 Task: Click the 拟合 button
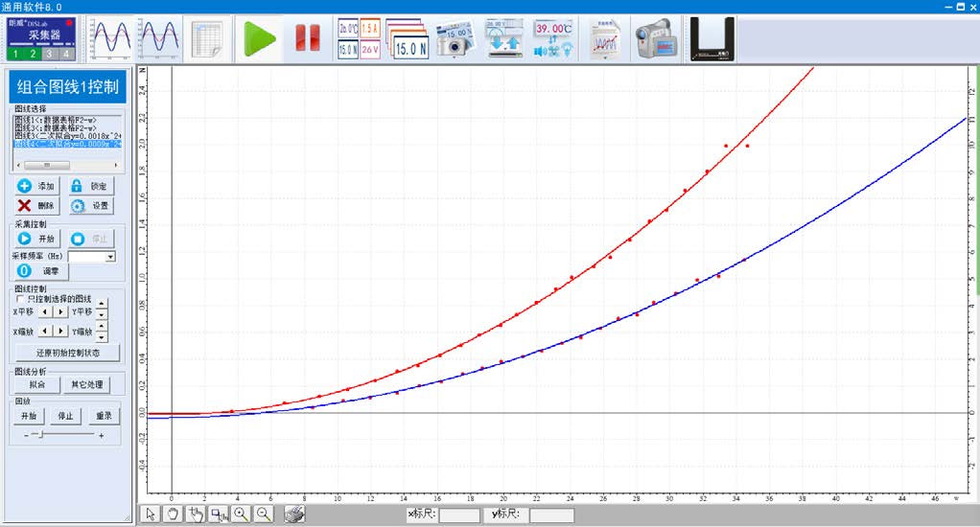tap(36, 384)
